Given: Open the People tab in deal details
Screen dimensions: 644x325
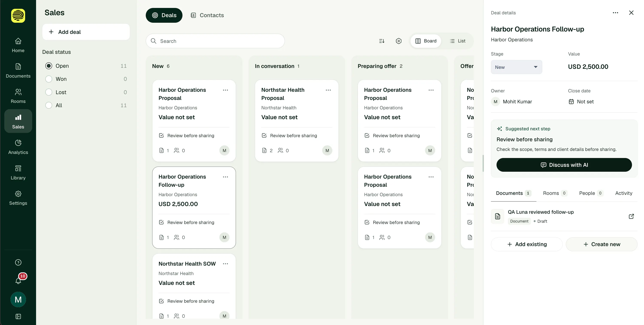Looking at the screenshot, I should pyautogui.click(x=591, y=193).
